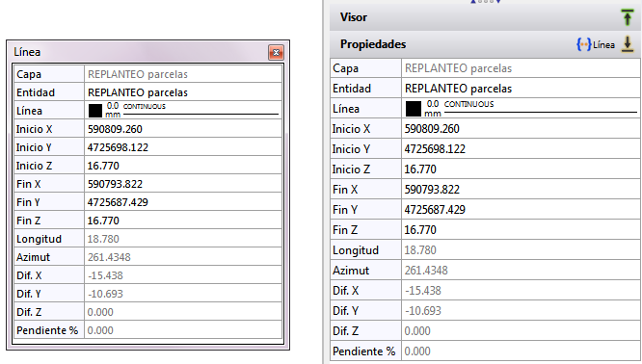Edit Inicio X value in Línea dialog
This screenshot has height=364, width=642.
click(183, 129)
